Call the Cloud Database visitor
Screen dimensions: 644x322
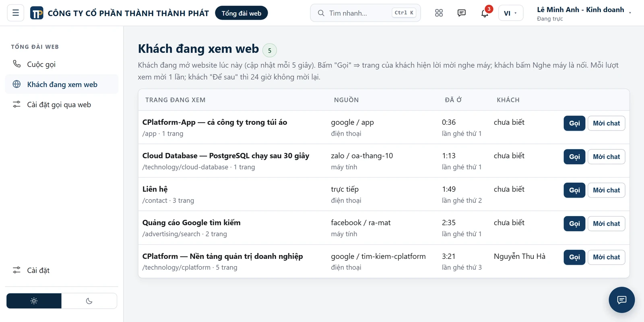[x=574, y=157]
